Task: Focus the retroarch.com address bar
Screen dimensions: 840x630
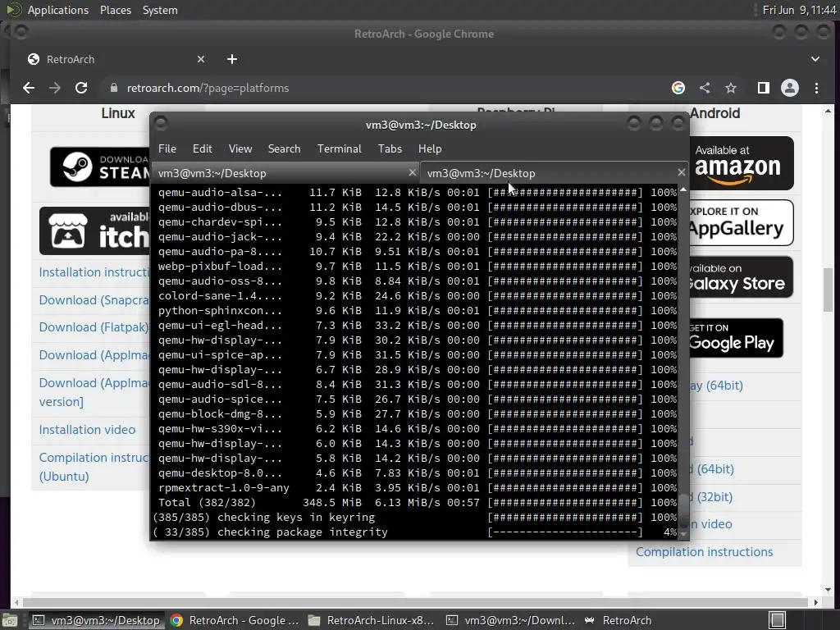Action: coord(386,88)
